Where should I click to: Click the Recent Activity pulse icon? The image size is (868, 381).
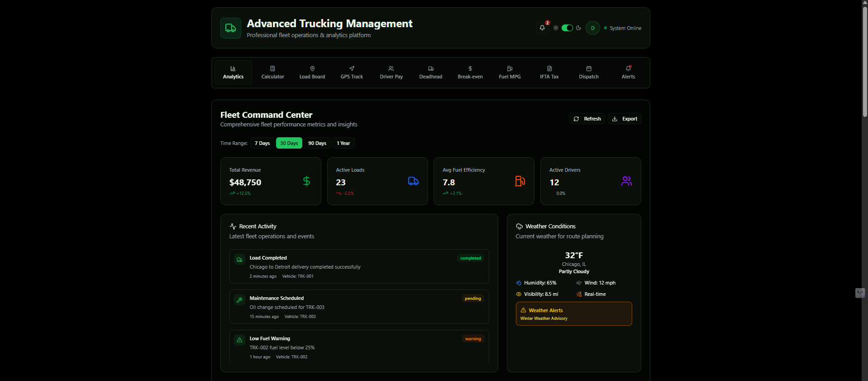pyautogui.click(x=233, y=226)
